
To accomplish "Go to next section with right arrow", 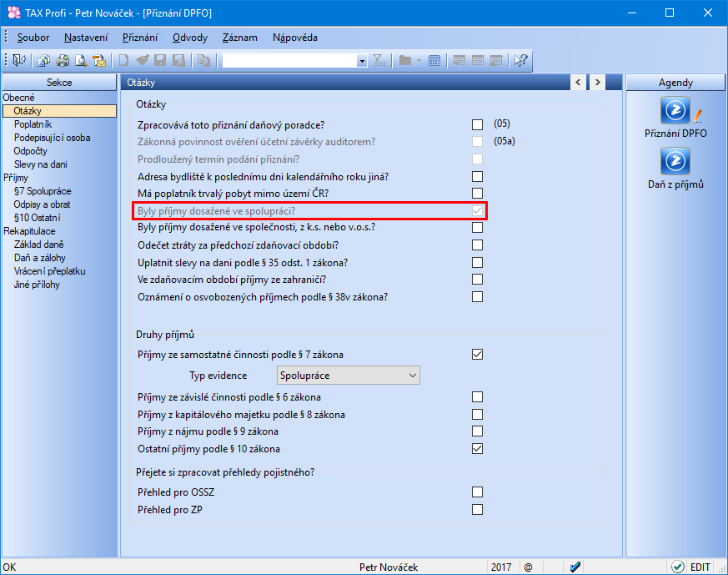I will point(598,83).
